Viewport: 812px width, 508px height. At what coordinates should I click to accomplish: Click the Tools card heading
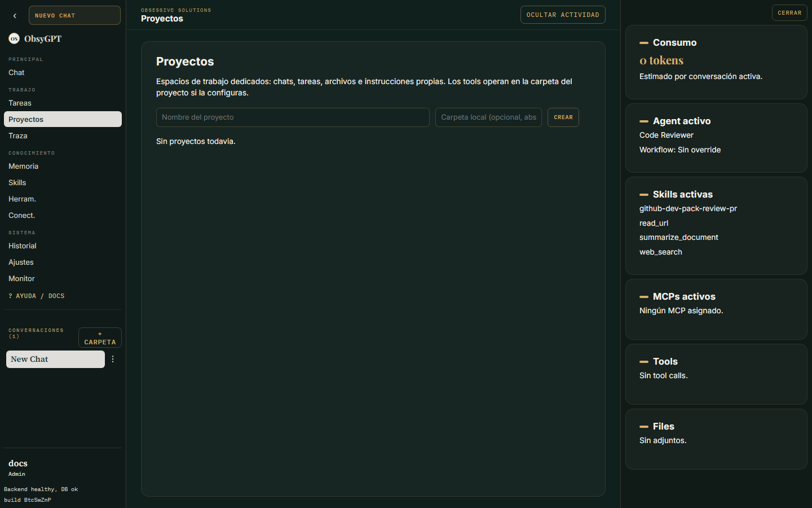(665, 362)
